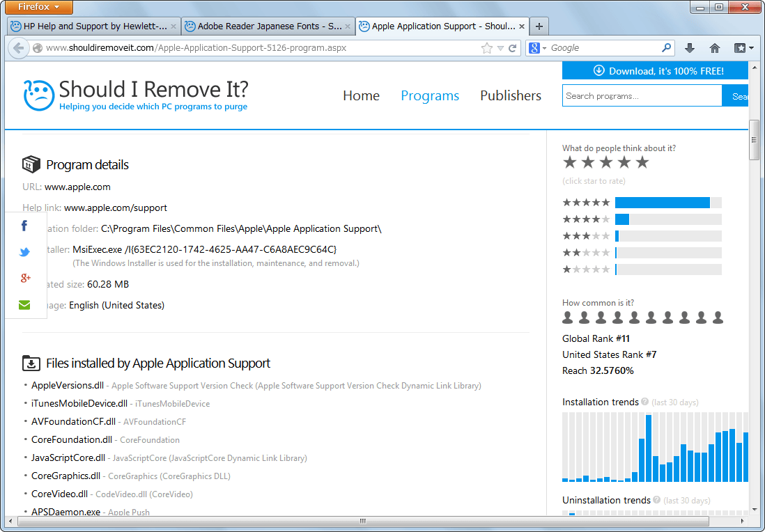This screenshot has height=532, width=765.
Task: Rate program five stars
Action: [x=642, y=162]
